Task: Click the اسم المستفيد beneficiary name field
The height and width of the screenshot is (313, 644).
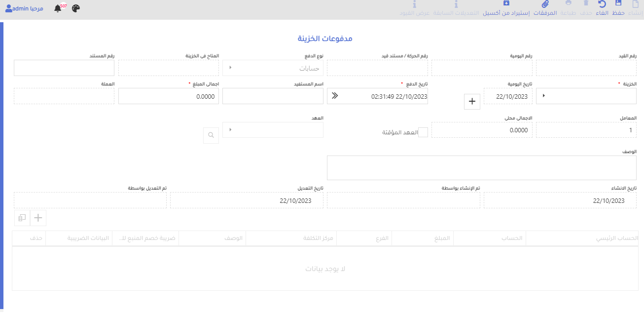Action: point(273,96)
